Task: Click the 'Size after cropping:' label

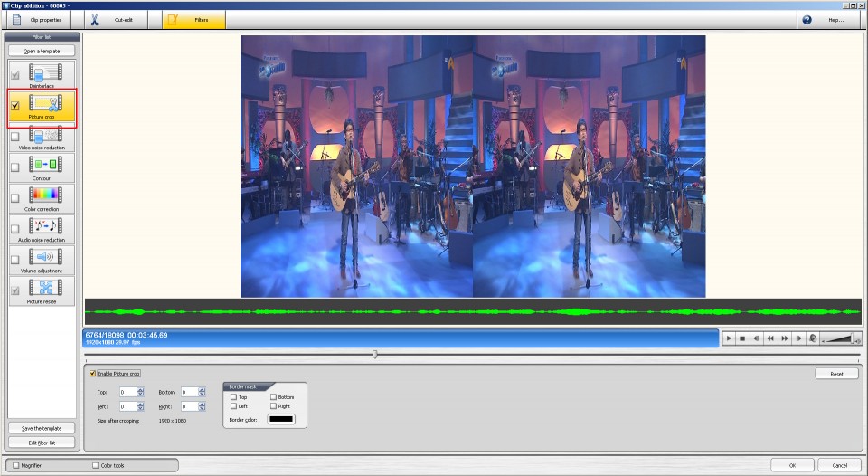Action: (x=118, y=421)
